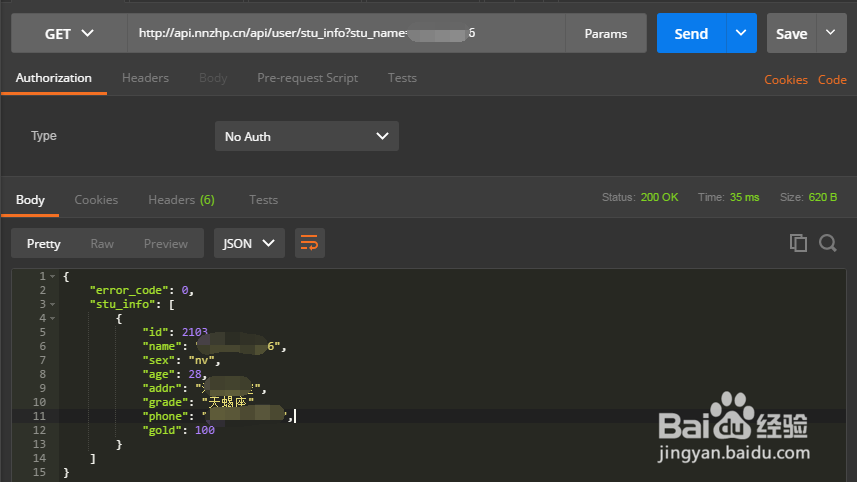Open the response Headers (6) tab

coord(181,200)
